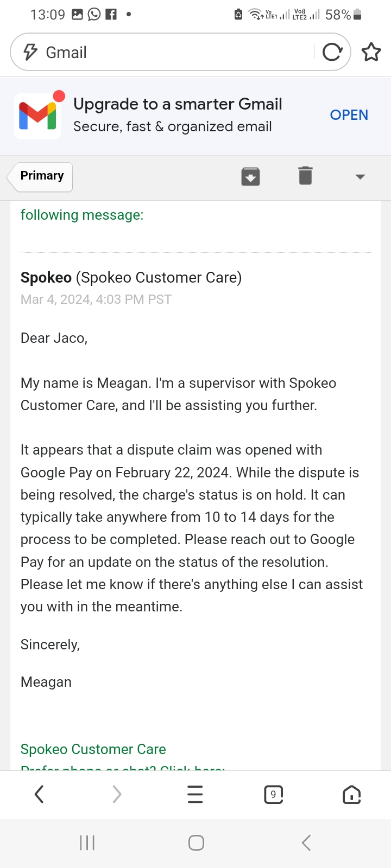The height and width of the screenshot is (868, 391).
Task: Tap the lightning bolt icon
Action: 30,52
